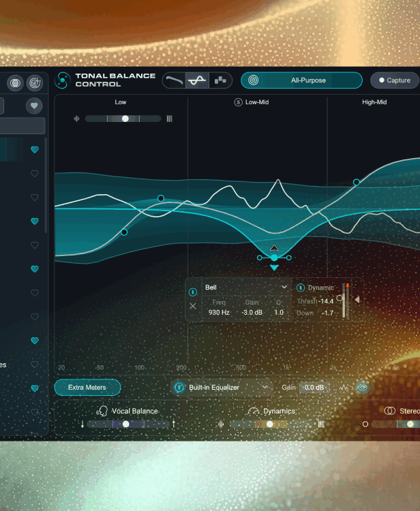Select the fine curve view icon
Screen dimensions: 420x511
pos(197,80)
